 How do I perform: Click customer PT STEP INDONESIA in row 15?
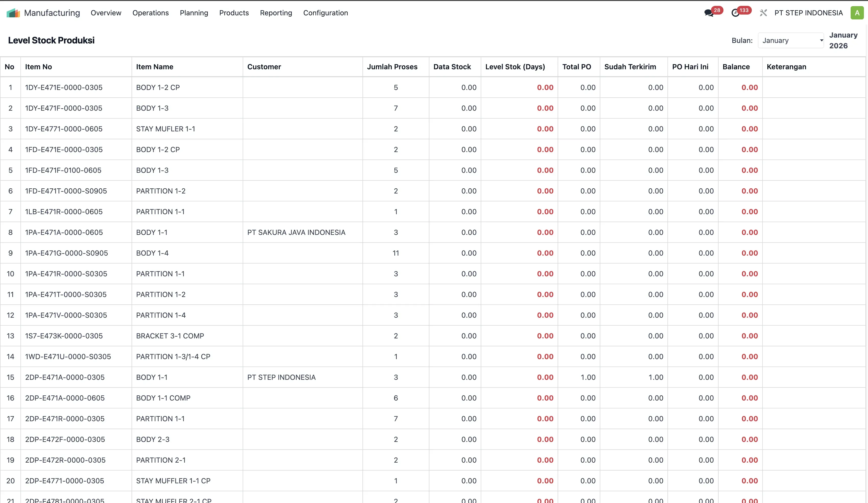[x=281, y=377]
